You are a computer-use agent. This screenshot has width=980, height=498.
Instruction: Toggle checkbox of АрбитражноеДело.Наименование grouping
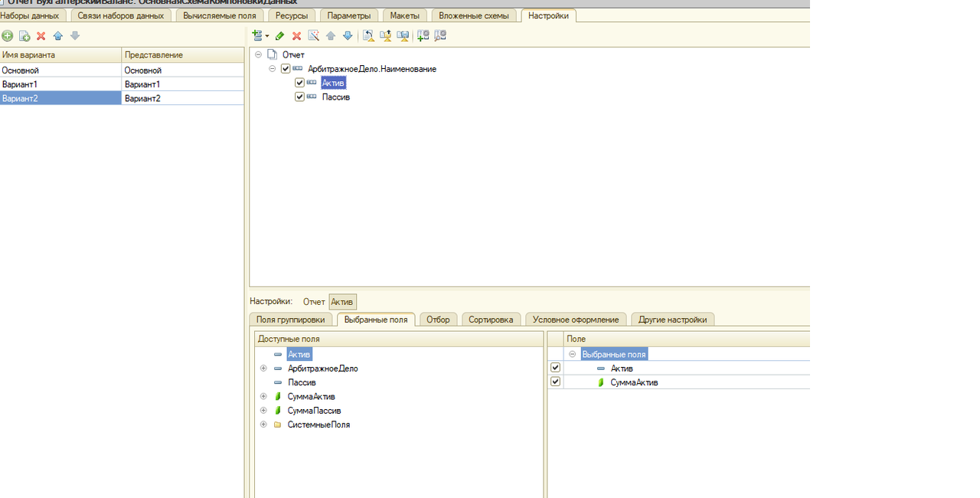[x=286, y=69]
